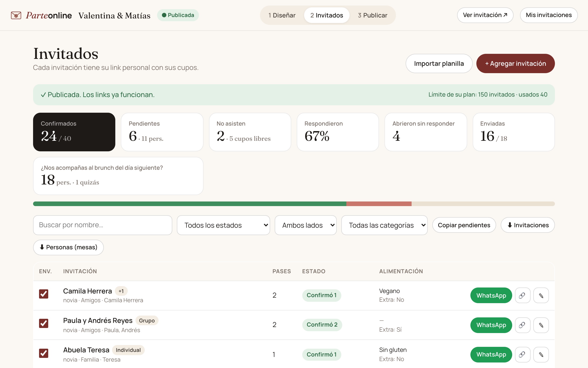The width and height of the screenshot is (588, 368).
Task: Go to the 1 Diseñar step
Action: (x=282, y=15)
